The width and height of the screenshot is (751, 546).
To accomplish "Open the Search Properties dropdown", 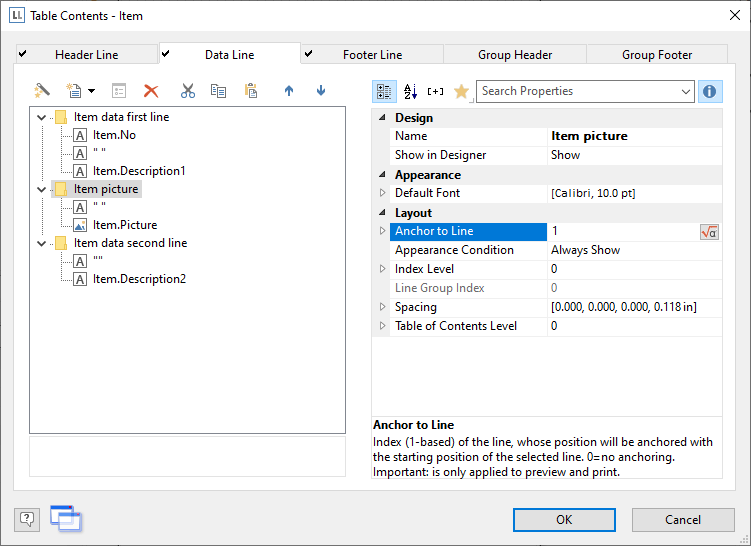I will click(x=685, y=92).
